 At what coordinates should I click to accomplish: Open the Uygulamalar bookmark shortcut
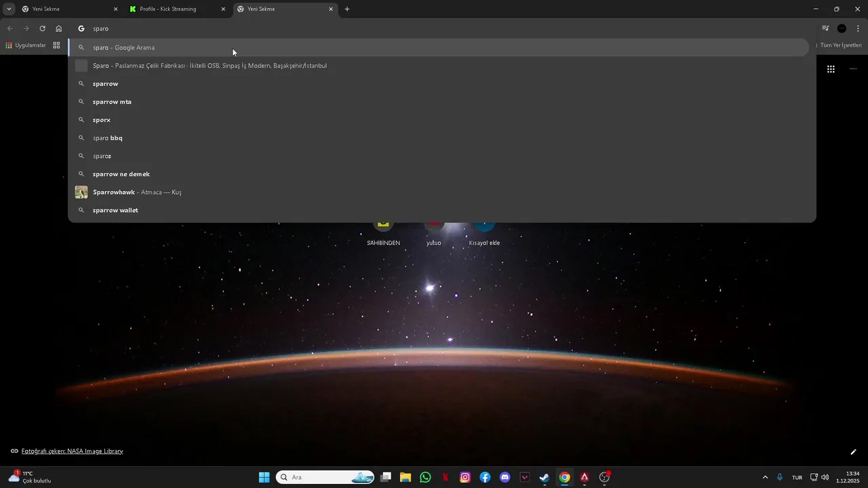pyautogui.click(x=26, y=45)
